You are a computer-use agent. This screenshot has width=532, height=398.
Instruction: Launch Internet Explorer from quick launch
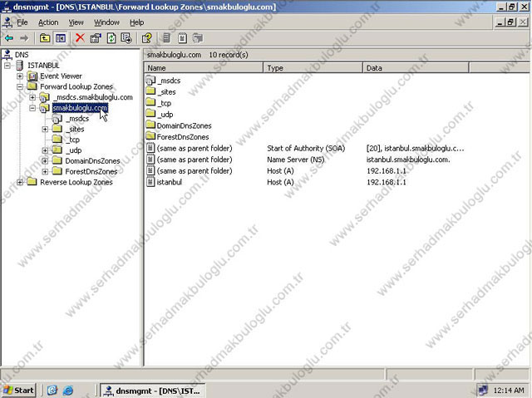click(x=68, y=391)
